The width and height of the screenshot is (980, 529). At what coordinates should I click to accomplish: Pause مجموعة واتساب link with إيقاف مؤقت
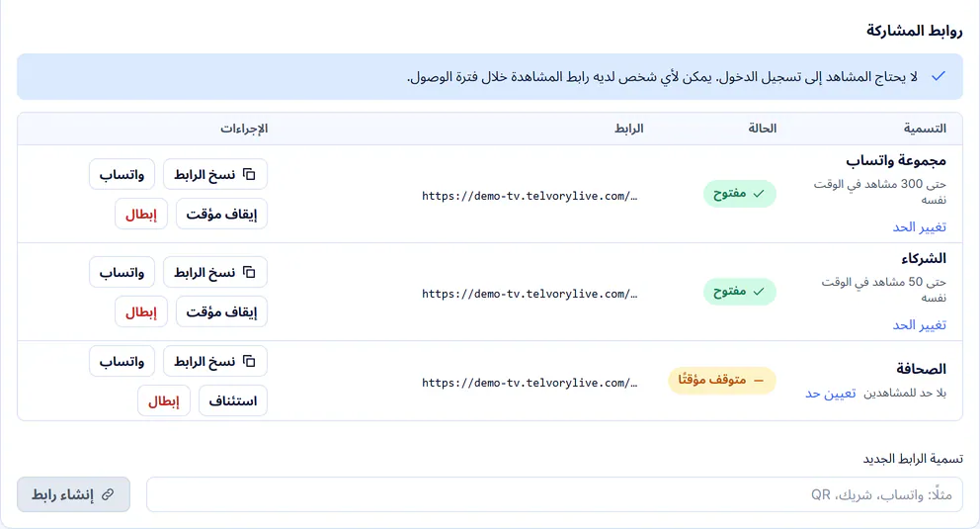click(x=221, y=214)
